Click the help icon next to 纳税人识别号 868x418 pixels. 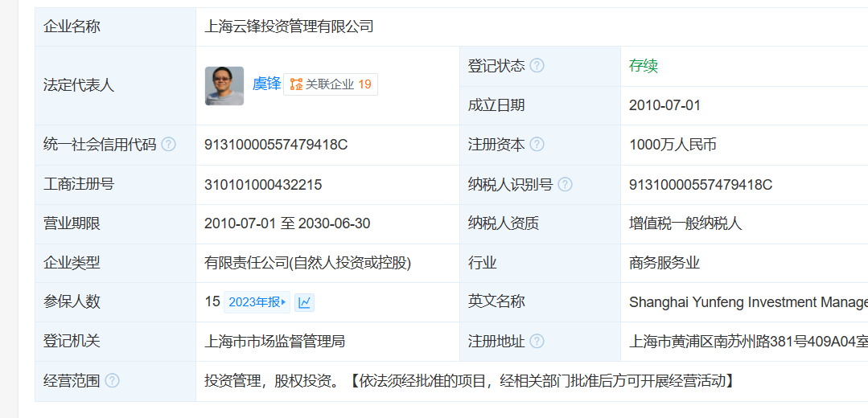tap(565, 185)
